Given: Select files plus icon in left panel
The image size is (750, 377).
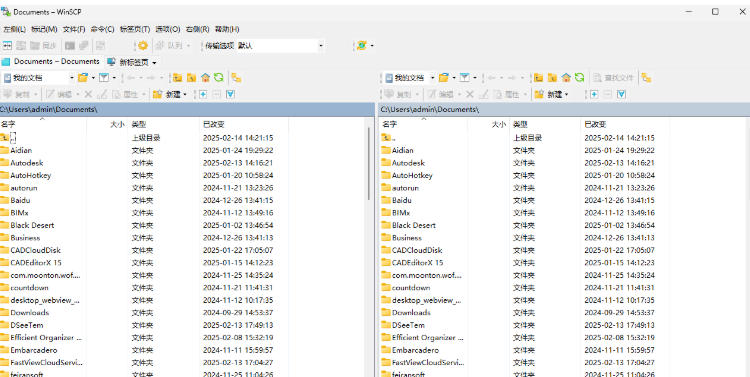Looking at the screenshot, I should [x=203, y=94].
